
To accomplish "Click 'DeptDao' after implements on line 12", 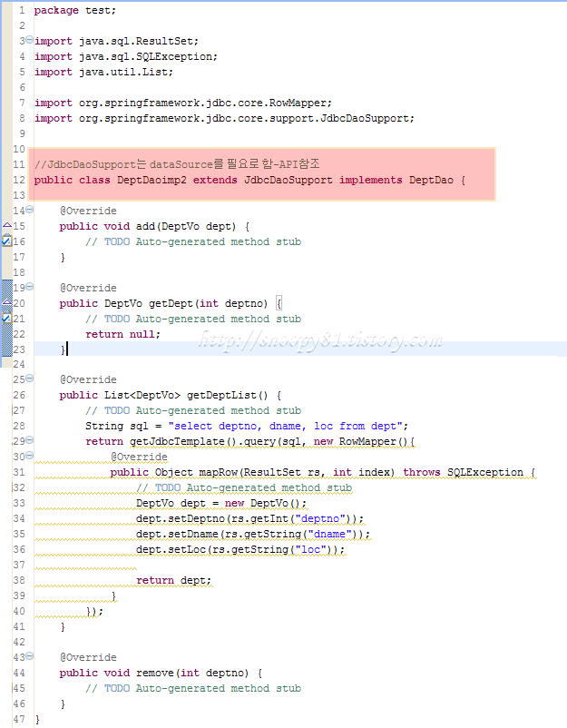I will click(431, 180).
